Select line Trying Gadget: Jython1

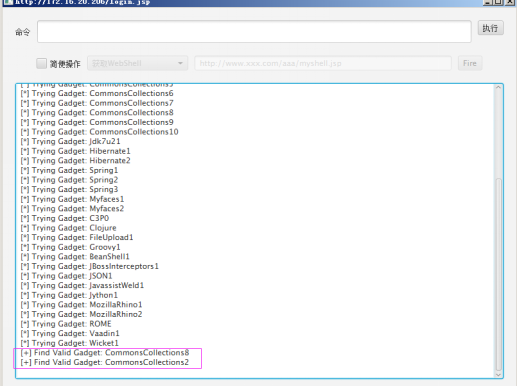tap(69, 295)
